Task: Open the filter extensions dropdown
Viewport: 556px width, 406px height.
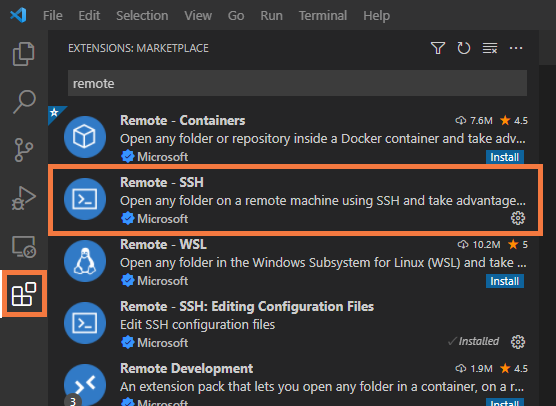Action: click(438, 48)
